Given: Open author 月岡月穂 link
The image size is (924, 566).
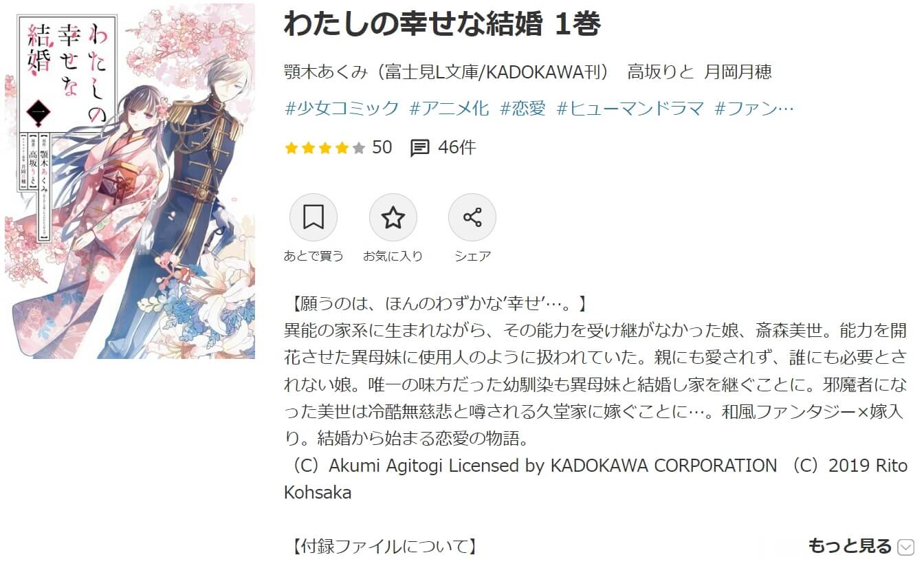Looking at the screenshot, I should click(x=738, y=72).
